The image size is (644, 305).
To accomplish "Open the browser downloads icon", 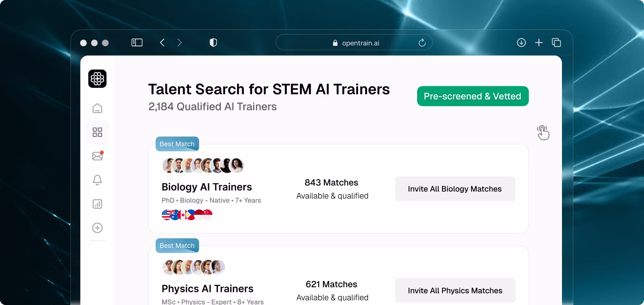I will [x=521, y=42].
